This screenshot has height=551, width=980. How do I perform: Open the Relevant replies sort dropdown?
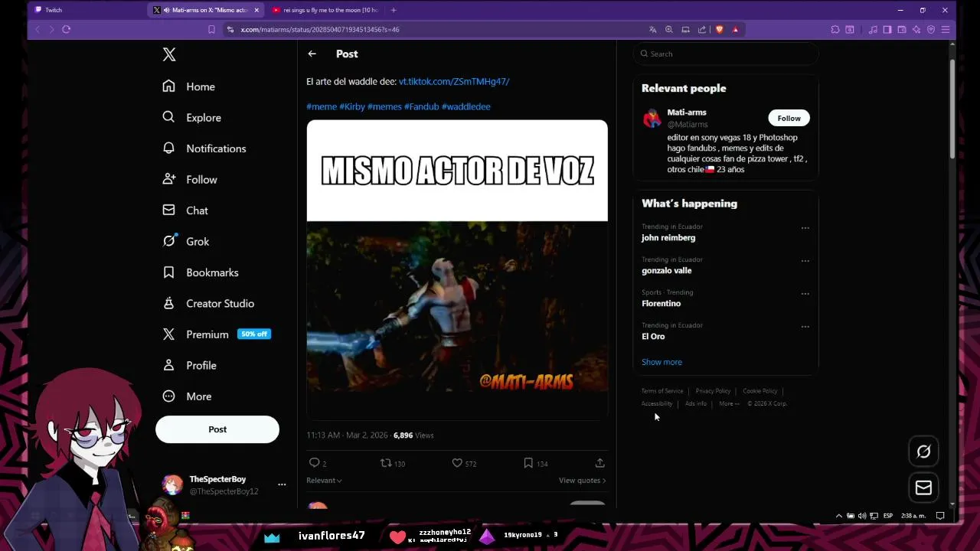click(x=324, y=481)
